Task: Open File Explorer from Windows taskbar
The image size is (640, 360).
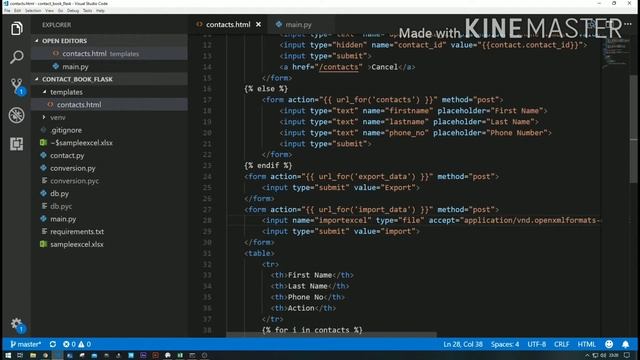Action: pos(33,356)
